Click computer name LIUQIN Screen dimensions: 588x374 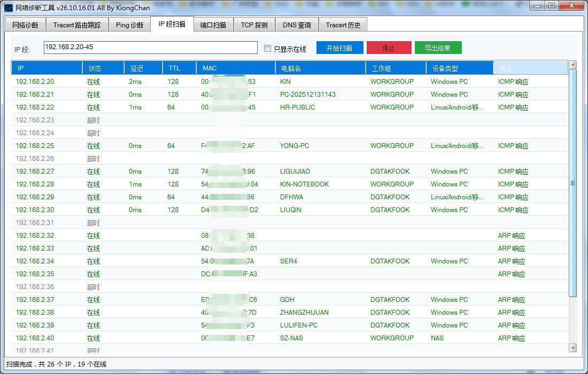(291, 210)
